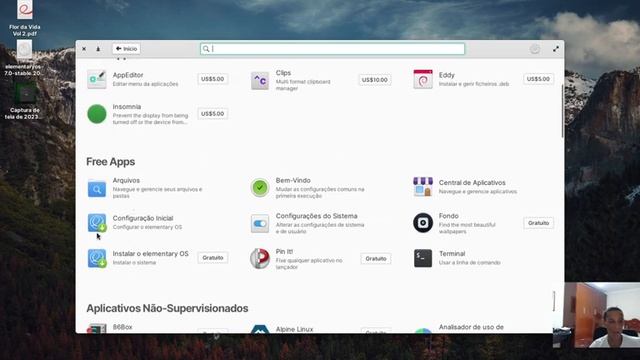Open the AppEditor app icon
This screenshot has width=640, height=360.
[97, 79]
